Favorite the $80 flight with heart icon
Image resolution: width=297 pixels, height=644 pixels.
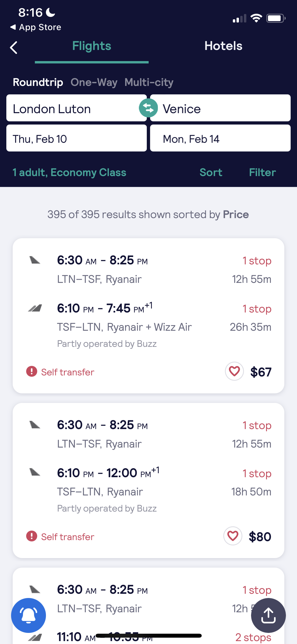pos(233,536)
